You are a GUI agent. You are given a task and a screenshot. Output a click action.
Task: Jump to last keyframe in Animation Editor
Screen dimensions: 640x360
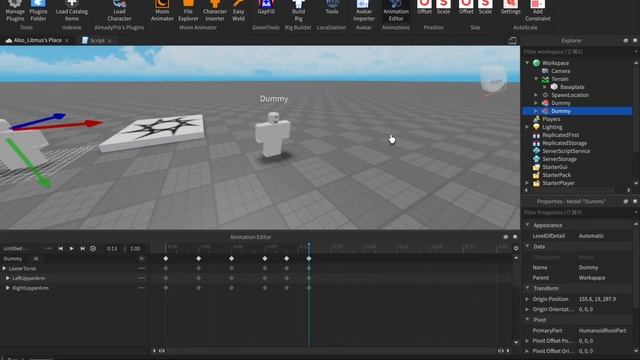pyautogui.click(x=82, y=248)
